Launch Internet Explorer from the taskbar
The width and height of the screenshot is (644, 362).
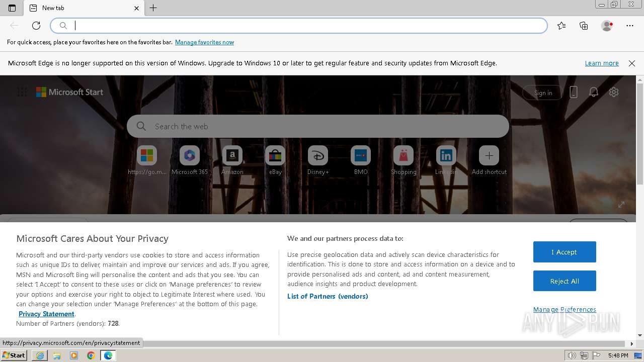[x=40, y=355]
